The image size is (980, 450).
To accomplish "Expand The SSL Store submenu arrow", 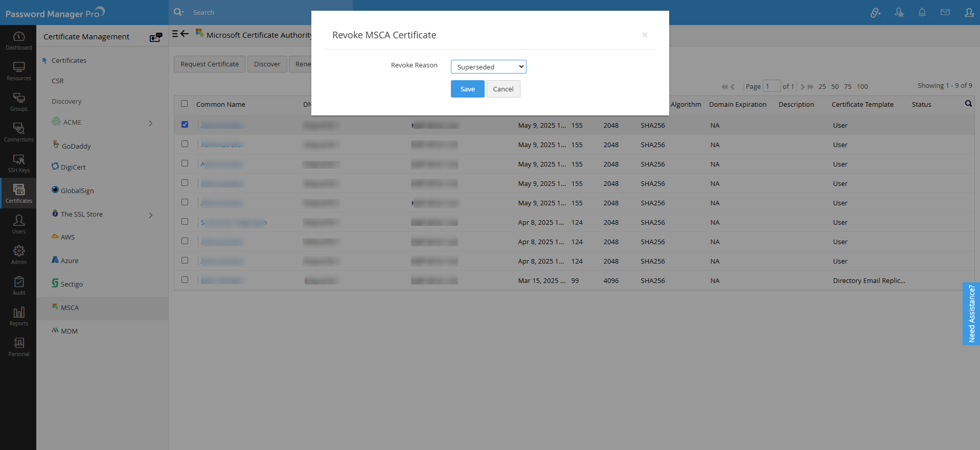I will (151, 215).
